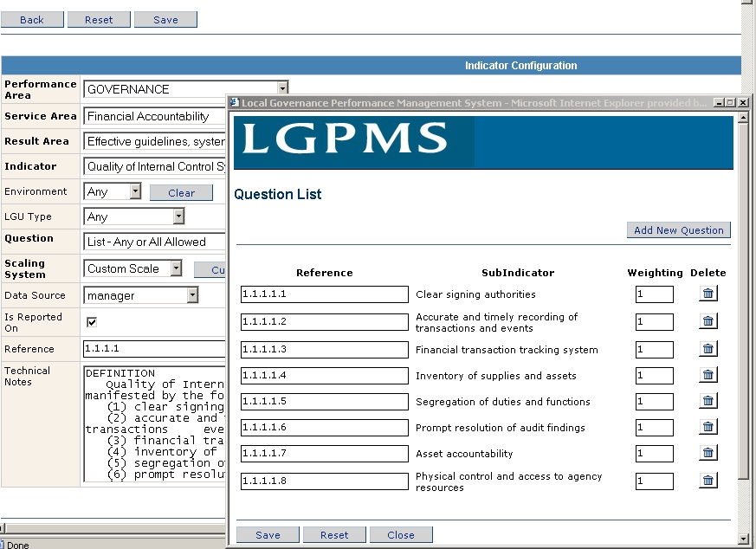This screenshot has width=756, height=549.
Task: Minimize the LGPMS popup window
Action: click(719, 103)
